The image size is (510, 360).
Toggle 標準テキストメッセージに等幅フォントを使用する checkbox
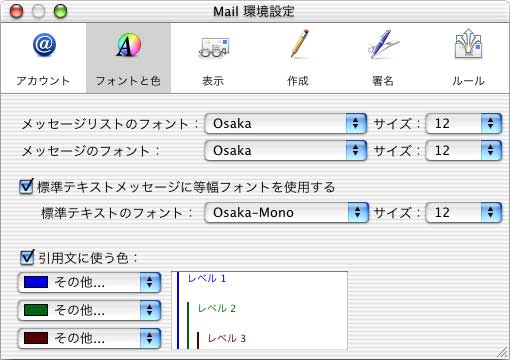26,186
